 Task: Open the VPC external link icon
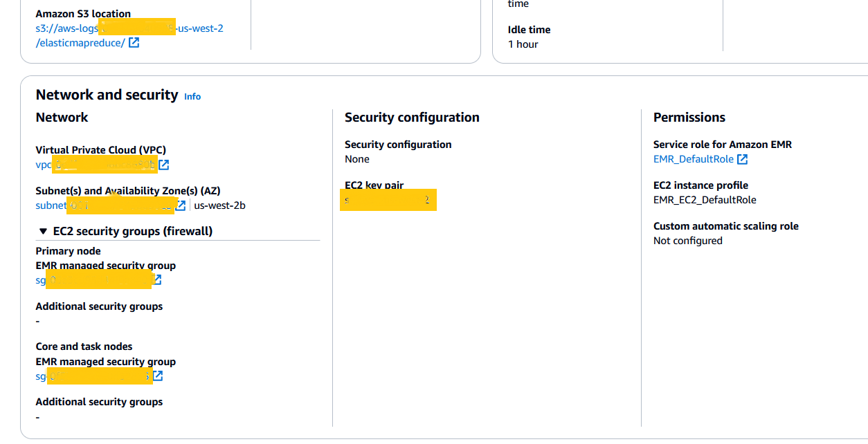click(x=164, y=165)
